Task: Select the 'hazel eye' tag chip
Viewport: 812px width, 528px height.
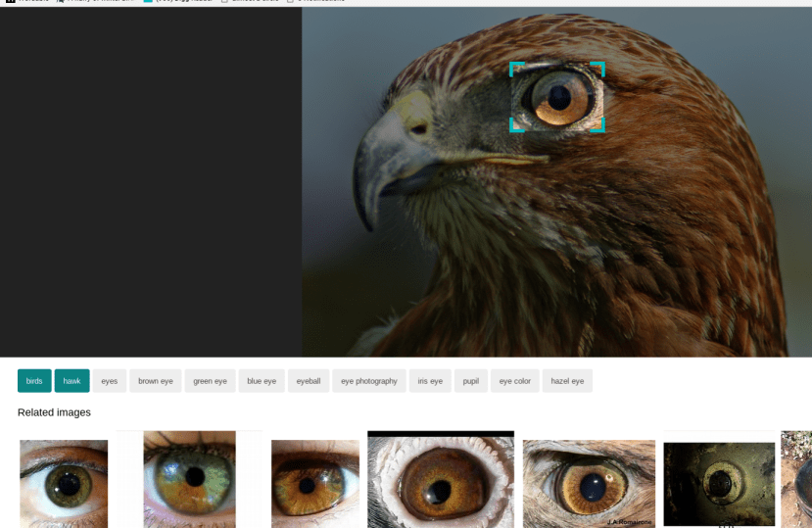Action: 567,381
